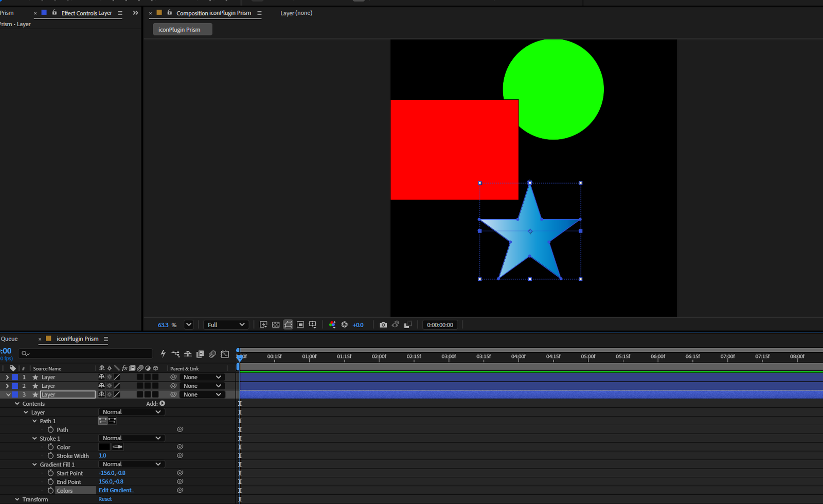The height and width of the screenshot is (504, 823).
Task: Switch to the Effect Controls Layer tab
Action: tap(86, 13)
